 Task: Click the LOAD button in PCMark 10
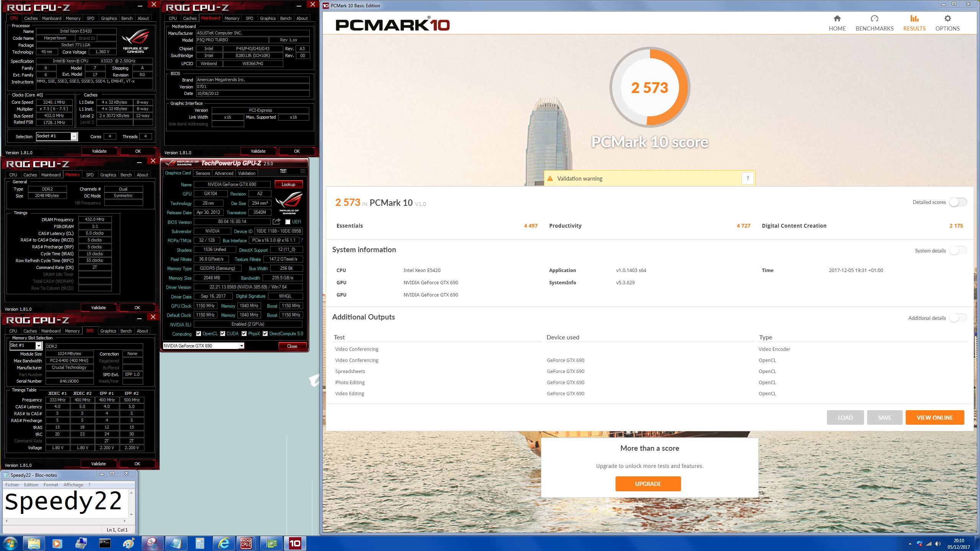tap(845, 417)
